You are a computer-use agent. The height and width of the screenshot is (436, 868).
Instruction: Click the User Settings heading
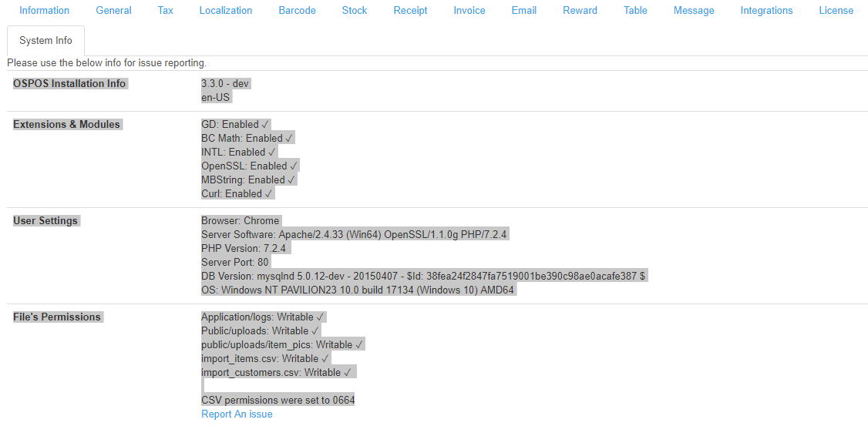45,221
